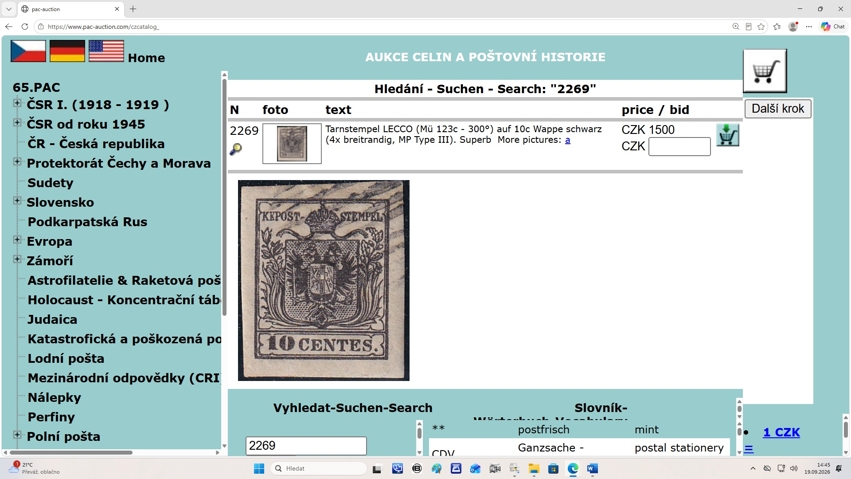Click the magnifier icon under lot 2269

(236, 149)
